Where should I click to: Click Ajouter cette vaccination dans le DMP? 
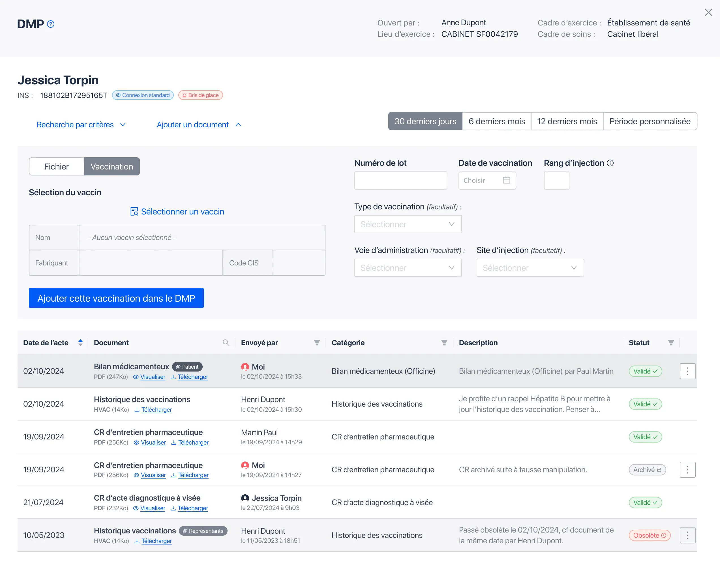coord(116,298)
